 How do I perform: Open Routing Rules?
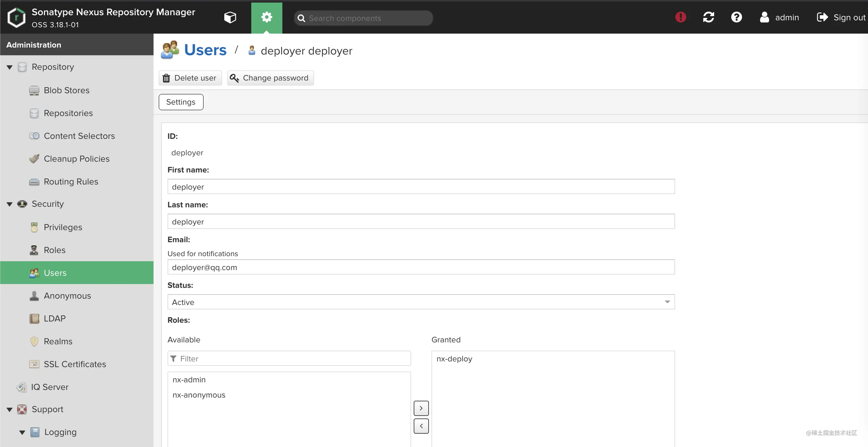point(71,181)
